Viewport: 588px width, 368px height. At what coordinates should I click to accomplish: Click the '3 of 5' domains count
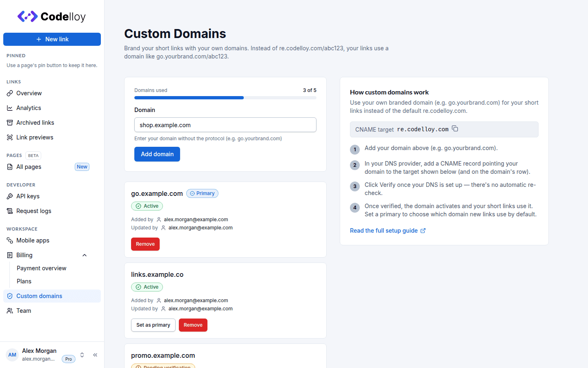310,90
